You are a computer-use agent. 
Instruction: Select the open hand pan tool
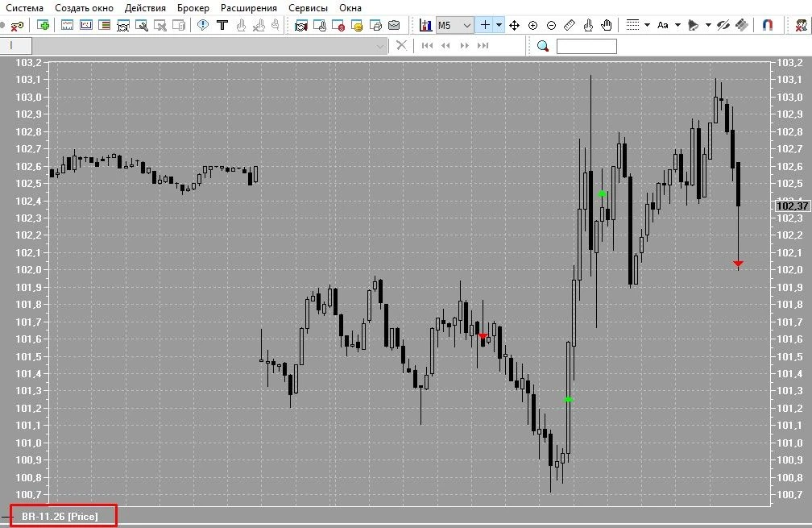click(x=607, y=25)
